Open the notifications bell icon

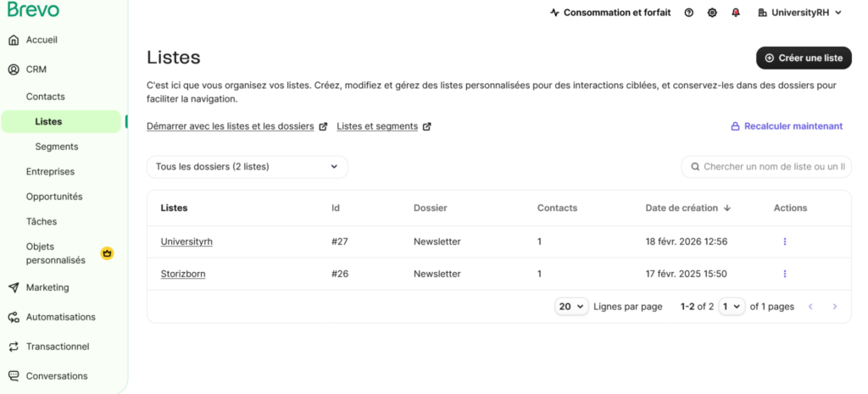tap(736, 13)
